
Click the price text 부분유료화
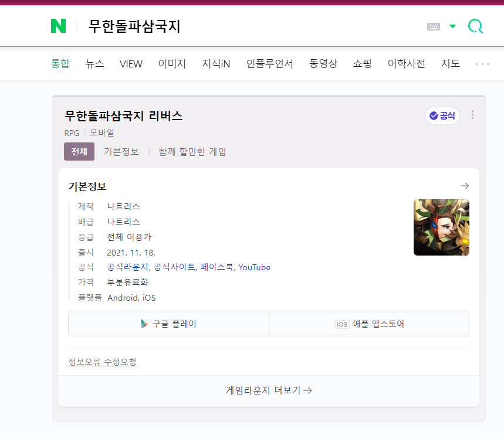point(127,283)
